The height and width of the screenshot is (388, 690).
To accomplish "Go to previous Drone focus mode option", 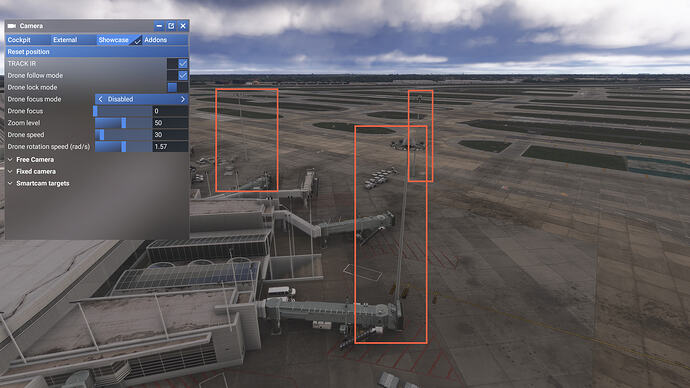I will [x=100, y=99].
